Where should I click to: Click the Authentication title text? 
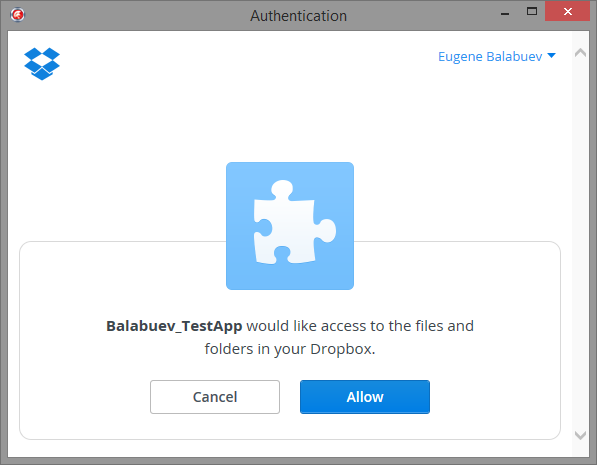tap(298, 16)
